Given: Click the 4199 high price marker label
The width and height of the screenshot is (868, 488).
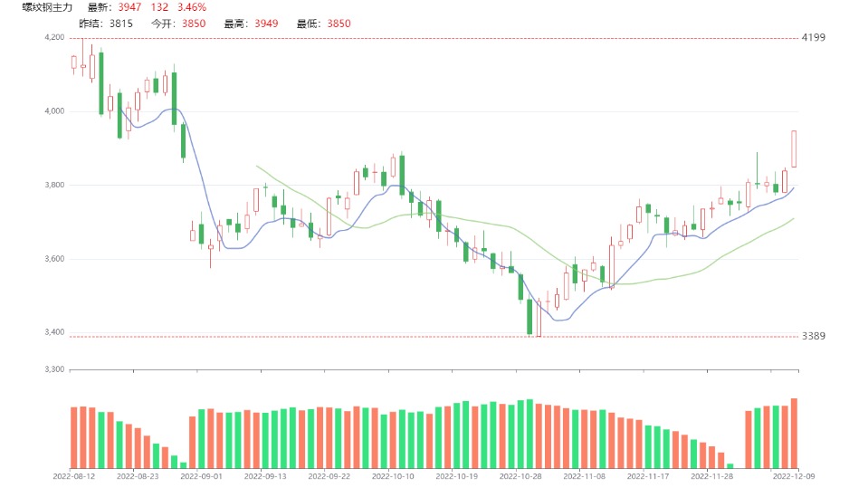Looking at the screenshot, I should pos(814,38).
